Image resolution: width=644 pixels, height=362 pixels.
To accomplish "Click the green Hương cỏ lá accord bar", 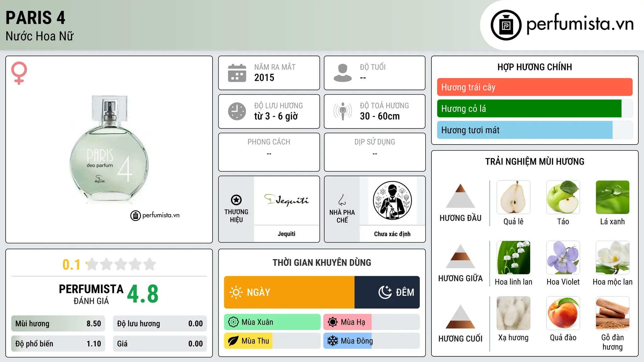I will (529, 108).
